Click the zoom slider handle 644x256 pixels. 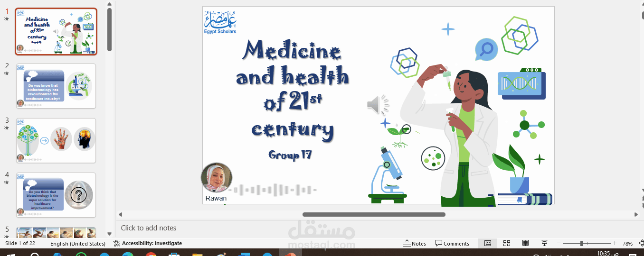(x=581, y=244)
